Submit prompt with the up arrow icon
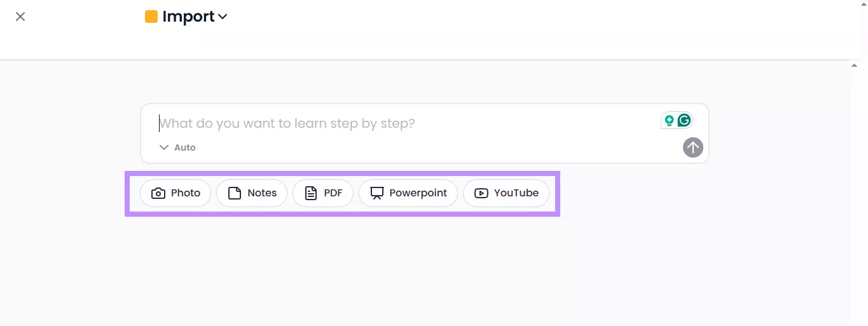 (x=693, y=147)
